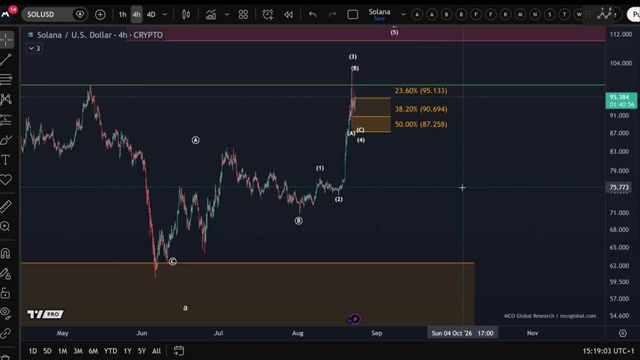This screenshot has width=640, height=360.
Task: Select the 4h timeframe
Action: [x=136, y=15]
